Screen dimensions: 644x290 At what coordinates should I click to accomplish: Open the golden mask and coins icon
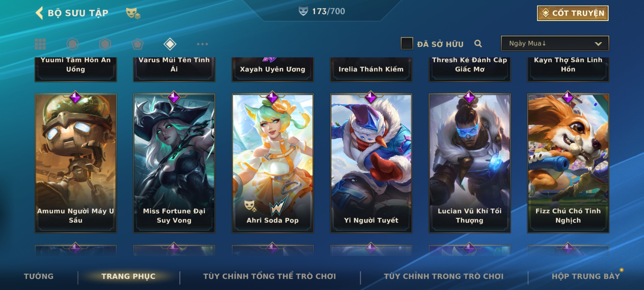(x=133, y=13)
